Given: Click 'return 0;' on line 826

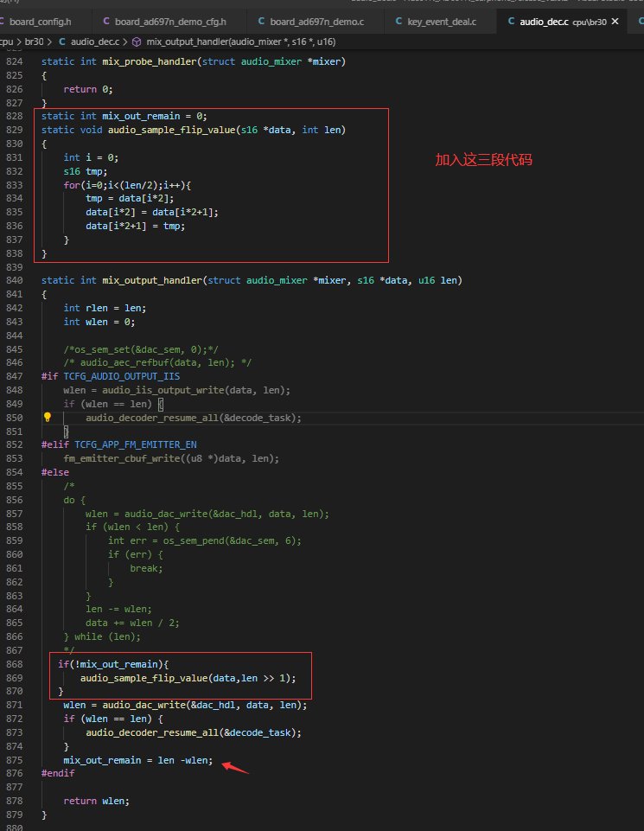Looking at the screenshot, I should (x=88, y=89).
